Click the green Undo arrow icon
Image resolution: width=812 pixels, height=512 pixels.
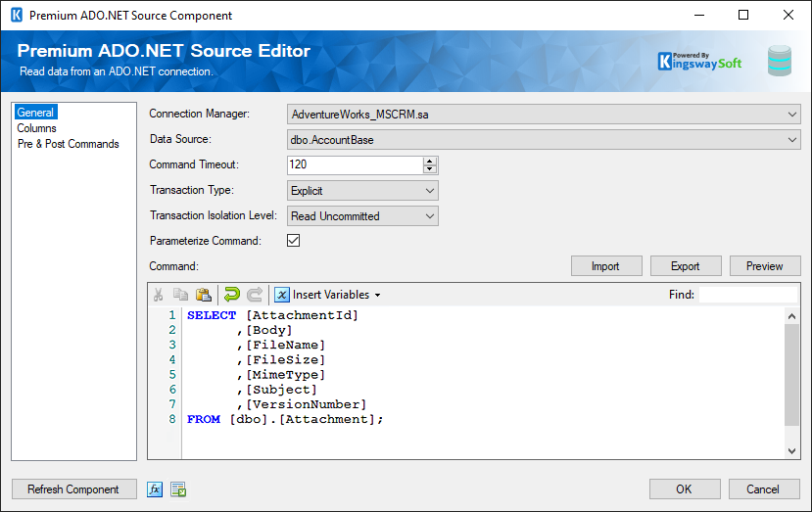[231, 294]
